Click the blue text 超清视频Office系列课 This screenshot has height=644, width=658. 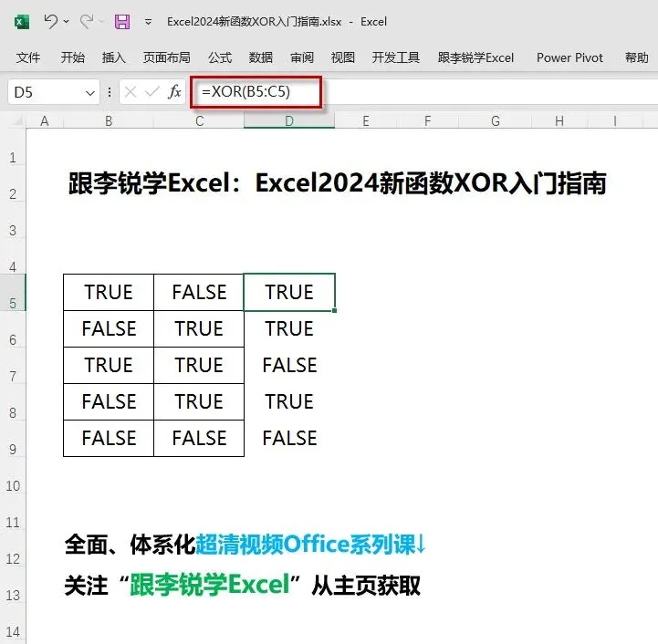click(x=306, y=545)
